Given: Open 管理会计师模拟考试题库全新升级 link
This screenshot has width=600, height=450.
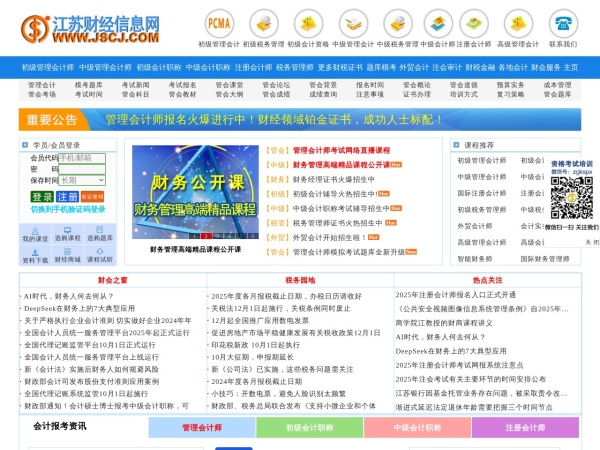Looking at the screenshot, I should (349, 252).
